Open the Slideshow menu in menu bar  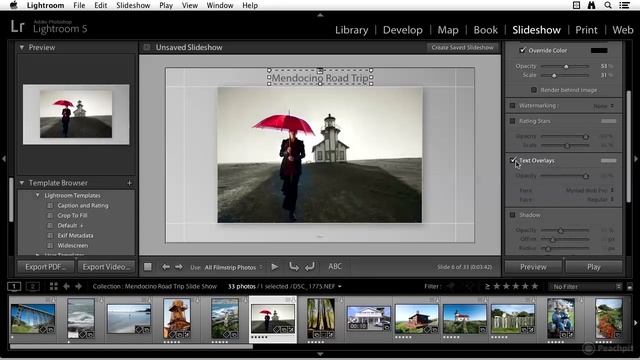point(133,5)
